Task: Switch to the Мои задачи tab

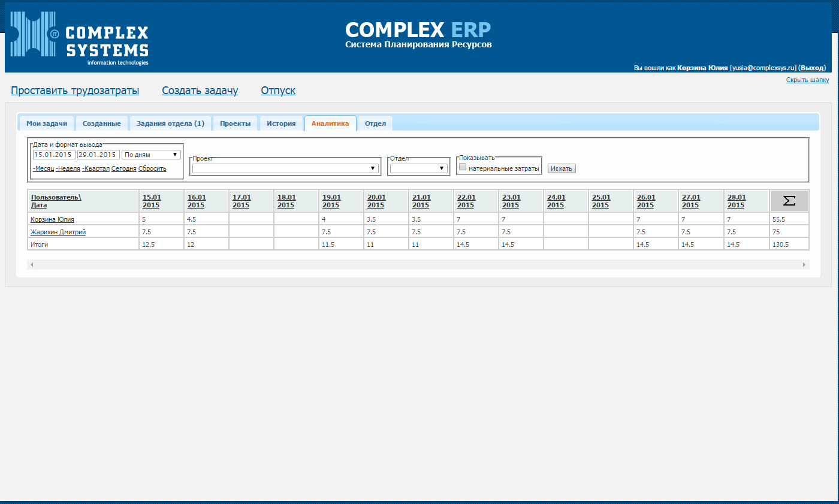Action: [47, 123]
